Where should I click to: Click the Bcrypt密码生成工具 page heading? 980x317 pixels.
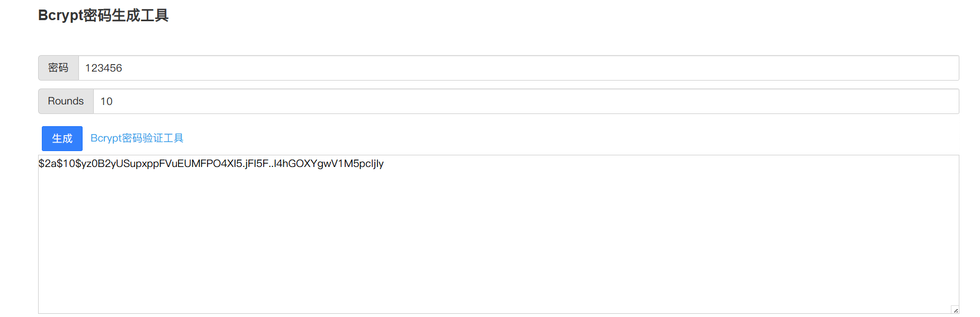pyautogui.click(x=103, y=15)
